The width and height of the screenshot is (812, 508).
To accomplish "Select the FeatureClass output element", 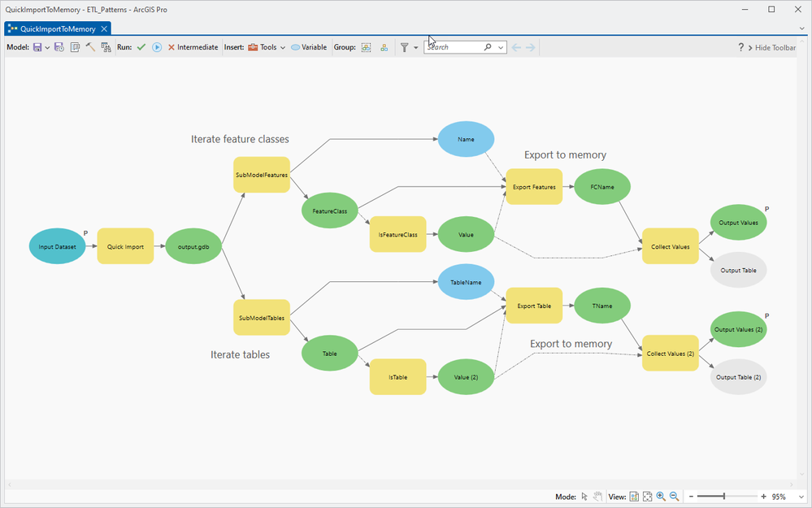I will pyautogui.click(x=330, y=211).
